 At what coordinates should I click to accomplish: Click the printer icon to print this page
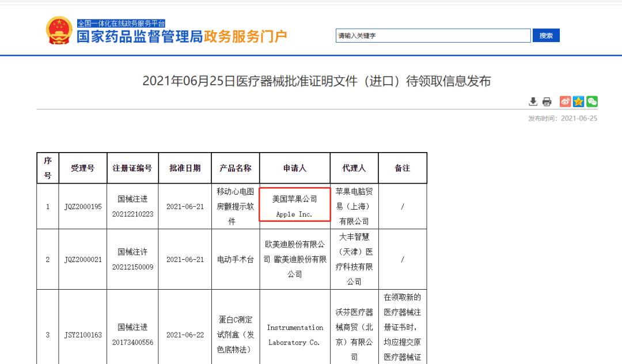pyautogui.click(x=547, y=101)
